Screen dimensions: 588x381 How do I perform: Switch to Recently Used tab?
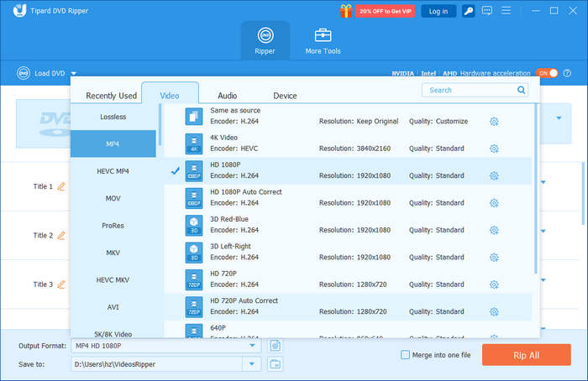pyautogui.click(x=112, y=96)
